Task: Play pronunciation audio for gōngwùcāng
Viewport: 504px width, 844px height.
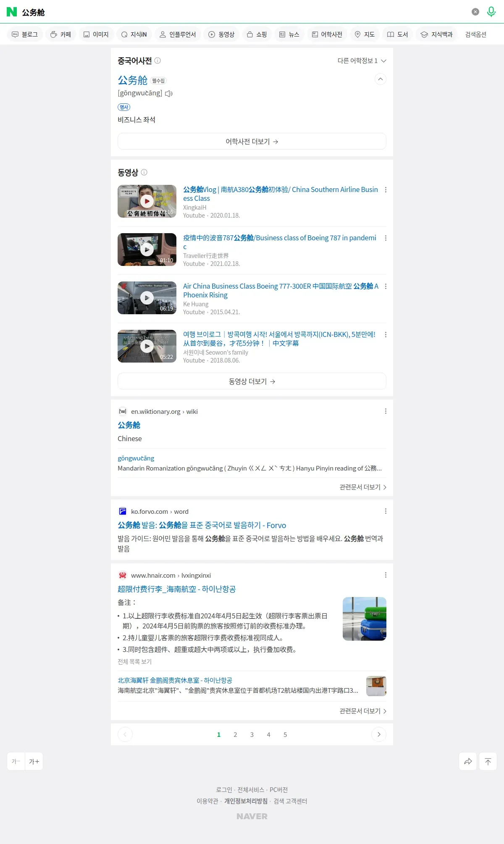Action: point(169,94)
